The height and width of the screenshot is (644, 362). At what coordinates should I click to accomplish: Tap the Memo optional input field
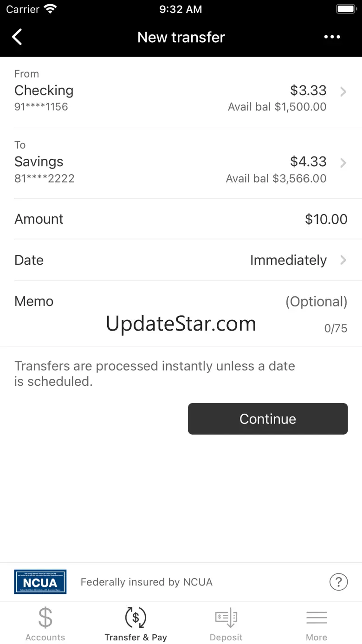pyautogui.click(x=181, y=314)
